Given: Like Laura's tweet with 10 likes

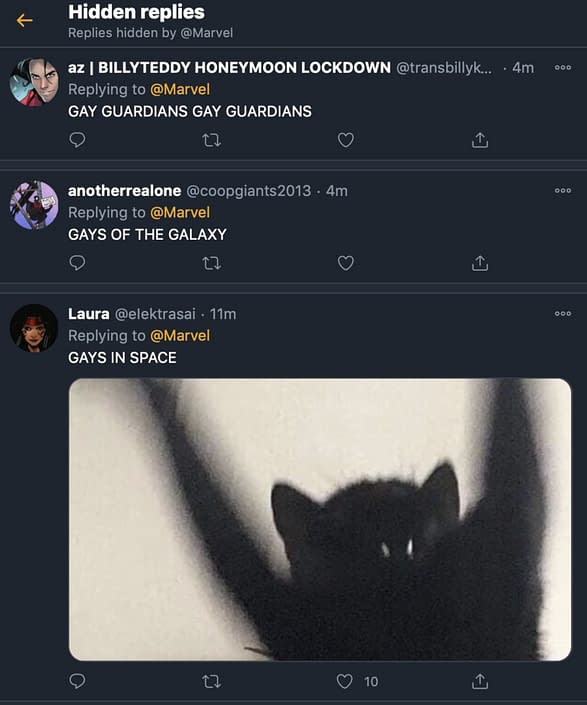Looking at the screenshot, I should [x=345, y=682].
